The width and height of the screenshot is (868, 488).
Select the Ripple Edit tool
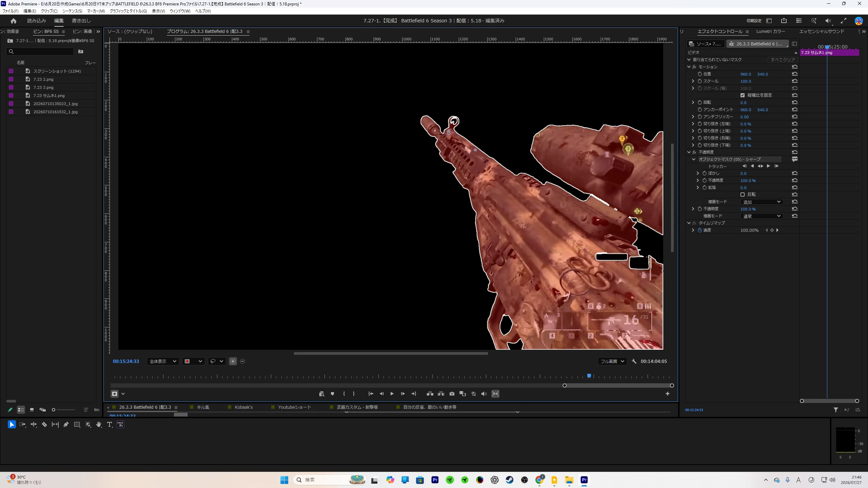(x=34, y=424)
